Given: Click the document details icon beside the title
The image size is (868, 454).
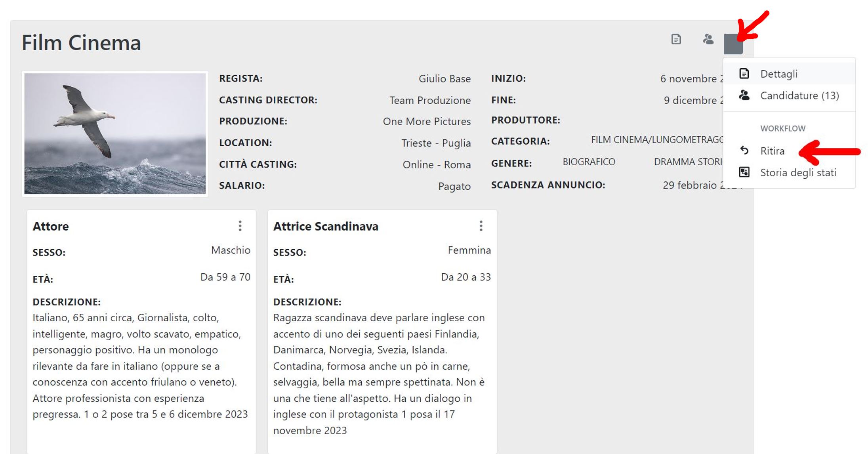Looking at the screenshot, I should pyautogui.click(x=676, y=39).
